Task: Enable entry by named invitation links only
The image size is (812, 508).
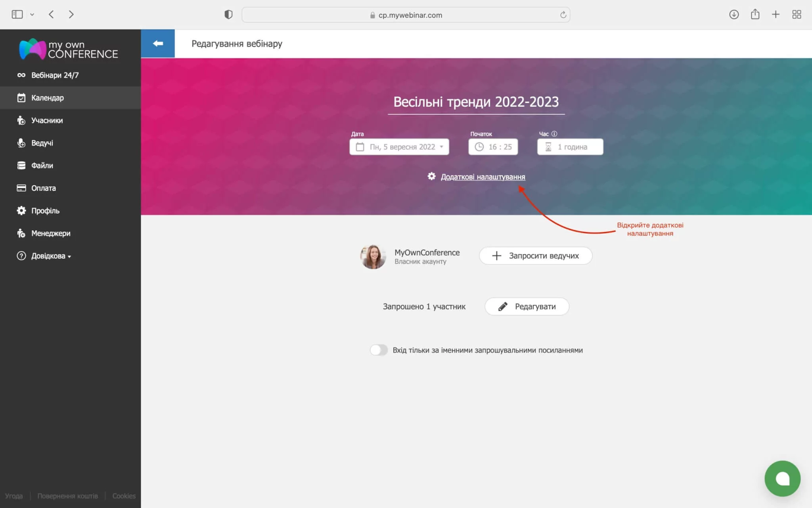Action: [x=379, y=350]
